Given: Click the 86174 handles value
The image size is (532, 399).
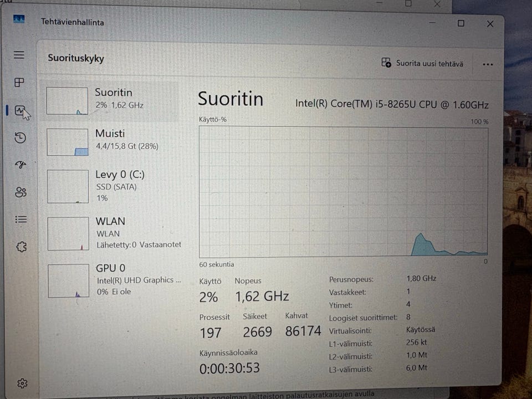Looking at the screenshot, I should pyautogui.click(x=303, y=331).
